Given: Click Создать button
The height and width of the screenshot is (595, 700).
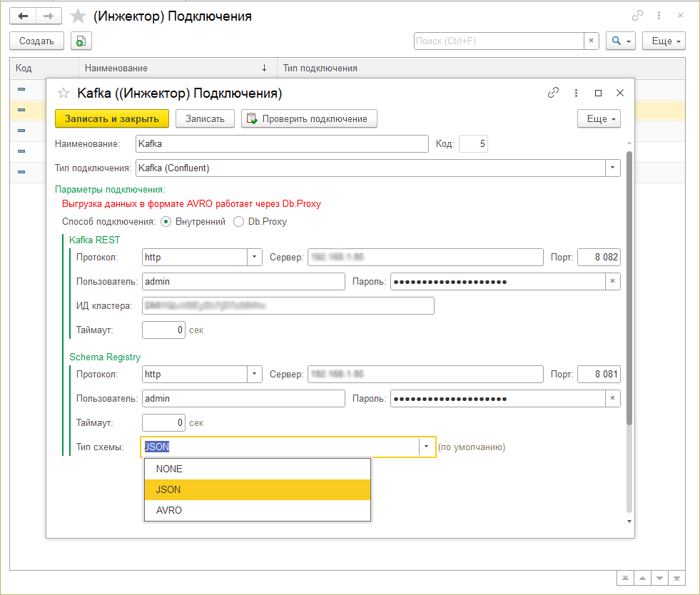Looking at the screenshot, I should [x=36, y=41].
